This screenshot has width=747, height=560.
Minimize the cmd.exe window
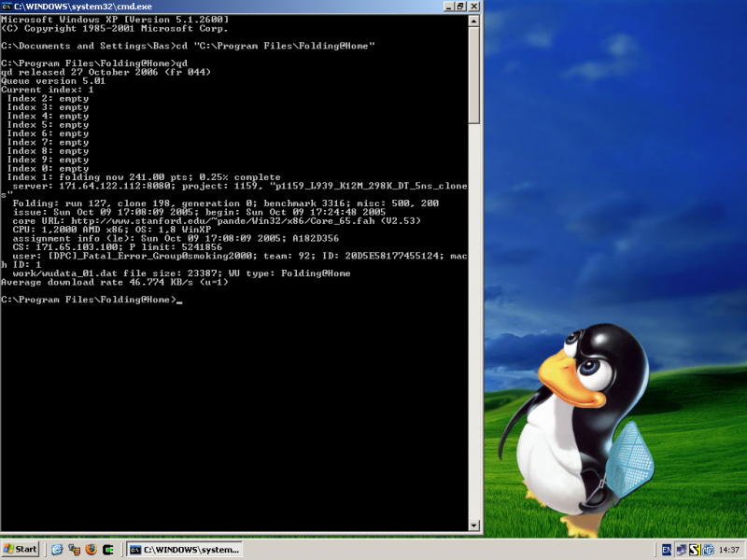448,7
